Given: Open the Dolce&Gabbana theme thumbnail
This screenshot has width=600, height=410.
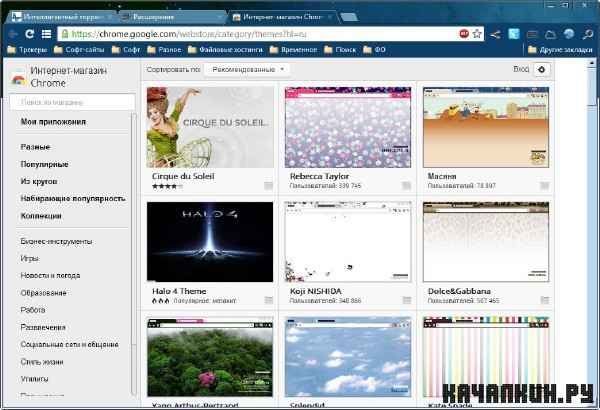Looking at the screenshot, I should [486, 242].
